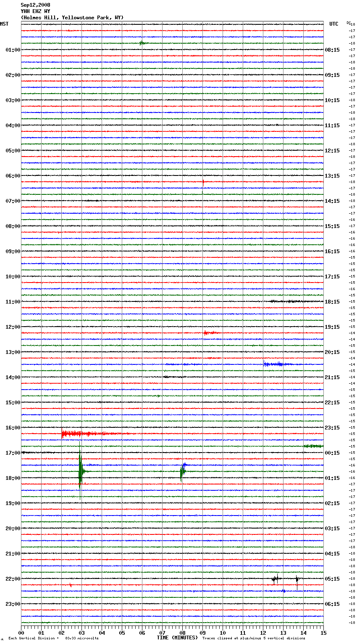The image size is (357, 644).
Task: Click the 05 minute tick label
Action: pyautogui.click(x=122, y=633)
